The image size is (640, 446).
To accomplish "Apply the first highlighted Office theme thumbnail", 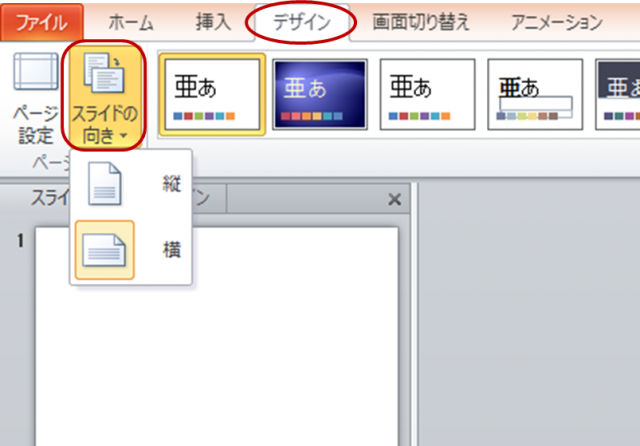I will pos(213,95).
